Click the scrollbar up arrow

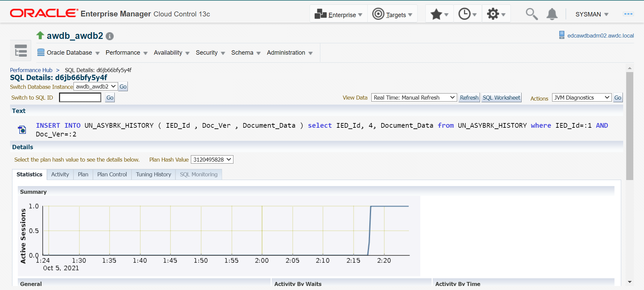point(630,68)
